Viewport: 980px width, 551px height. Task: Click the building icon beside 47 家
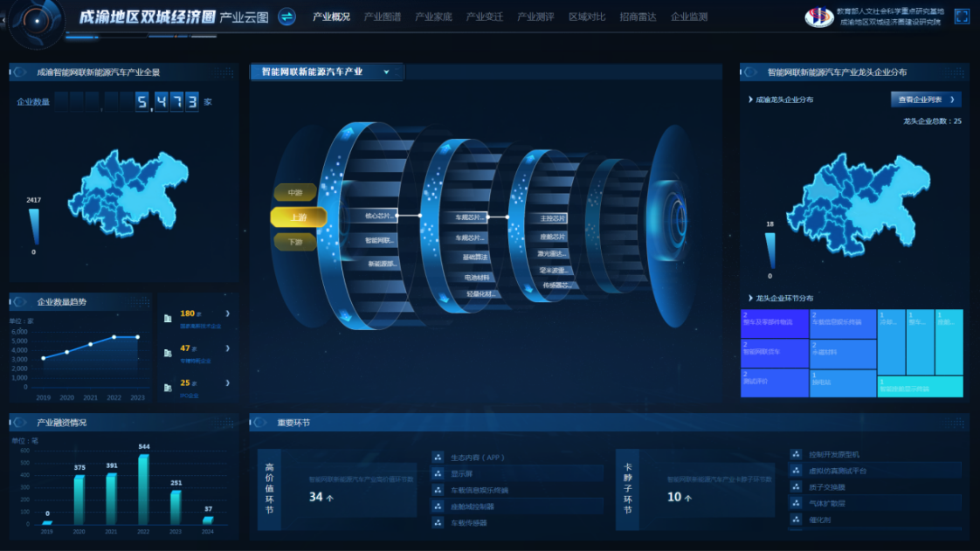coord(168,353)
